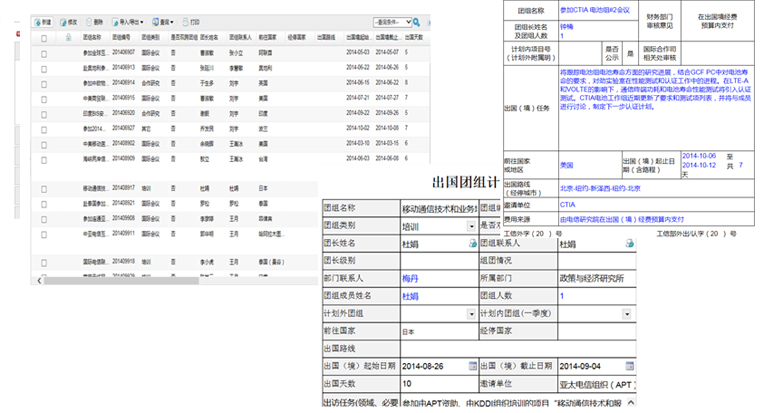The image size is (784, 413).
Task: Open the 计划内团组(一季度) dropdown
Action: point(626,314)
